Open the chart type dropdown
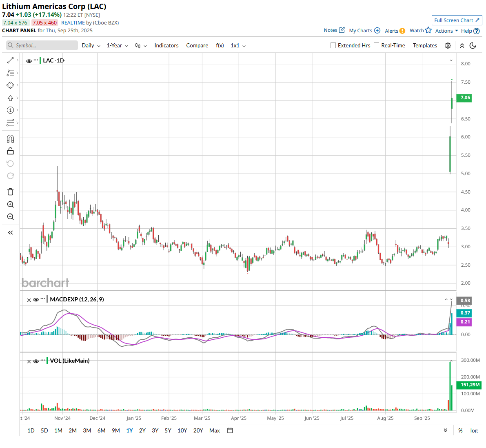The width and height of the screenshot is (486, 448). coord(141,46)
